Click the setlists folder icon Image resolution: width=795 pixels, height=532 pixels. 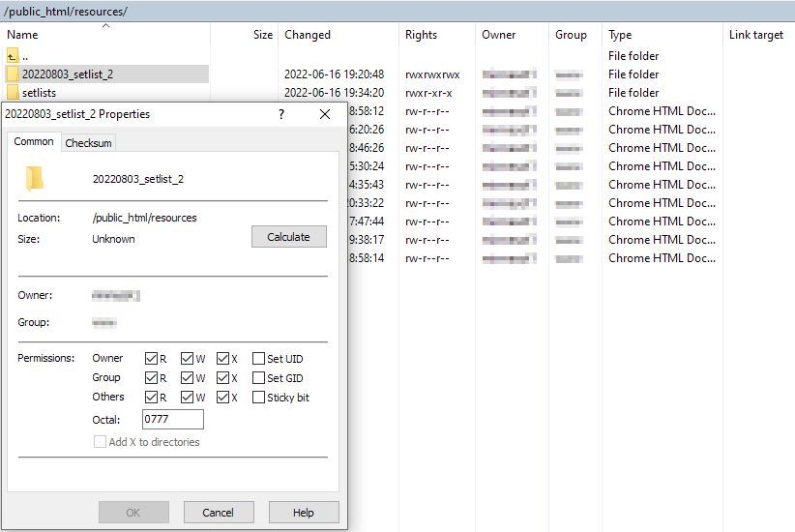13,93
